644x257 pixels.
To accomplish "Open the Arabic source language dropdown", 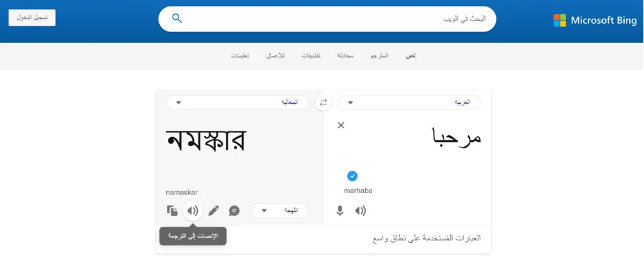I will coord(409,102).
